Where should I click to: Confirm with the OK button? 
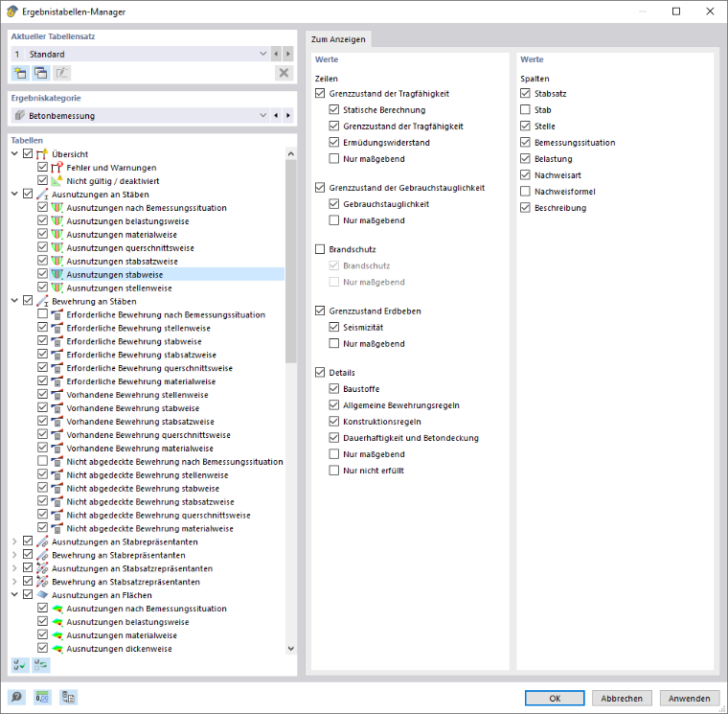coord(555,699)
